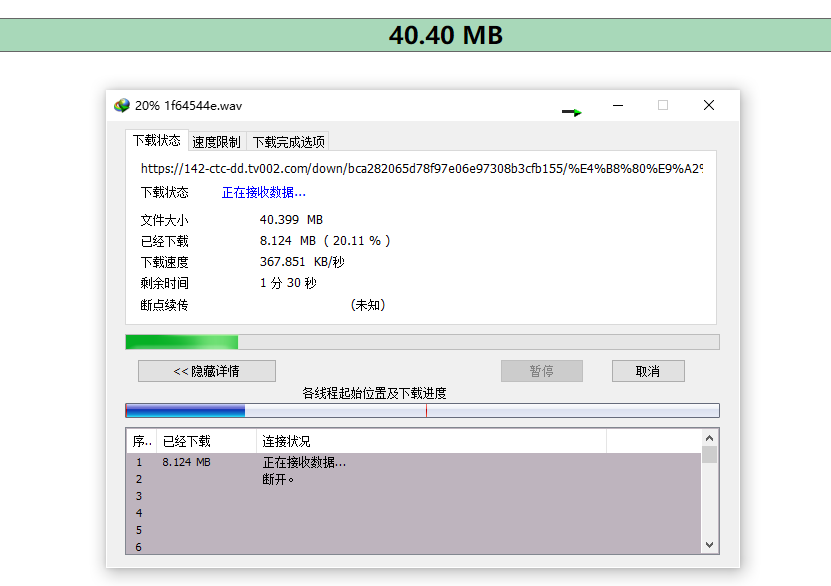The image size is (831, 586).
Task: Click the 暂停 pause button
Action: tap(542, 371)
